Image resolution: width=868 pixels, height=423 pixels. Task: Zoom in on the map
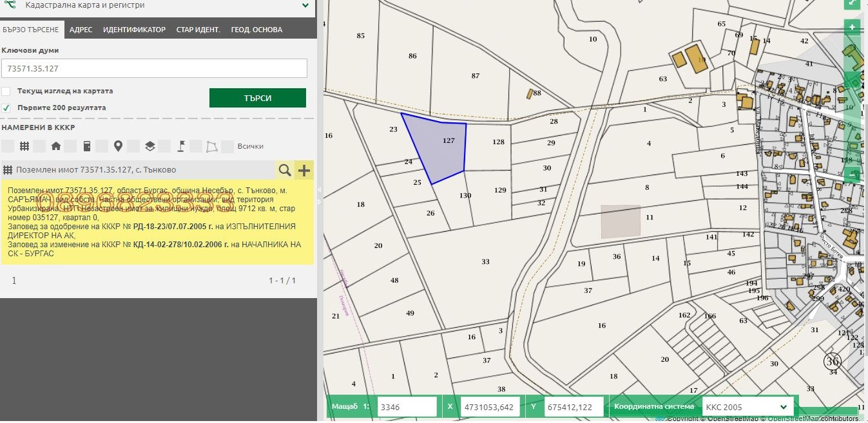coord(852,27)
